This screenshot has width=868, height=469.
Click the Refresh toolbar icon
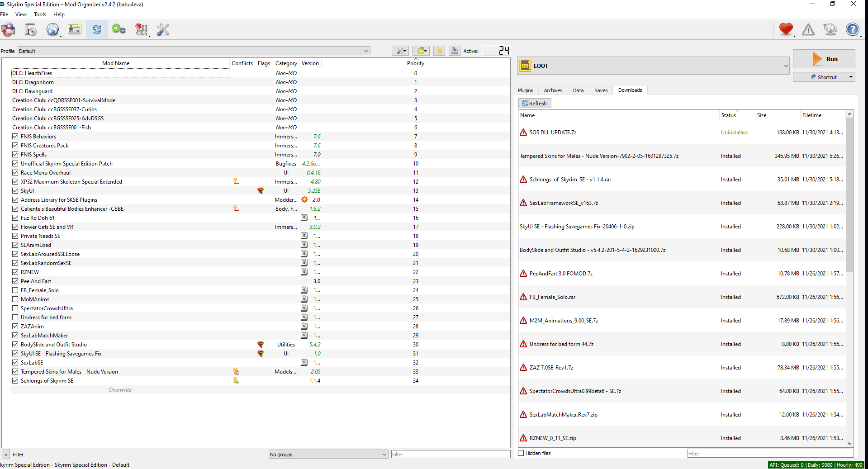96,30
